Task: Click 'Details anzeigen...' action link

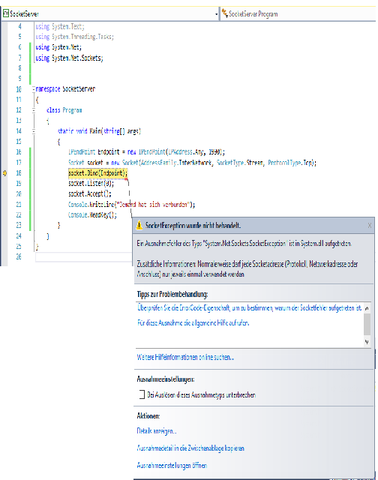Action: [x=156, y=431]
